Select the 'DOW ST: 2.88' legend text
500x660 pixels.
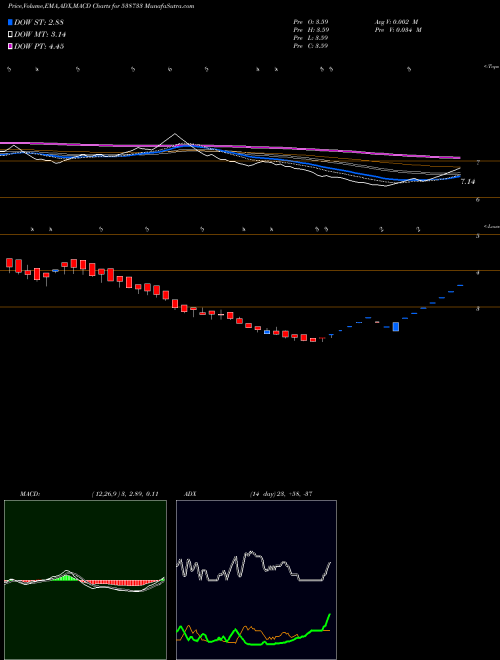[x=39, y=22]
